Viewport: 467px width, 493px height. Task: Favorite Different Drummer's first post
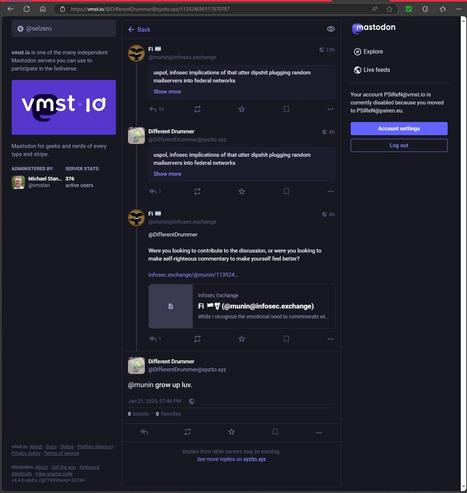[x=242, y=191]
